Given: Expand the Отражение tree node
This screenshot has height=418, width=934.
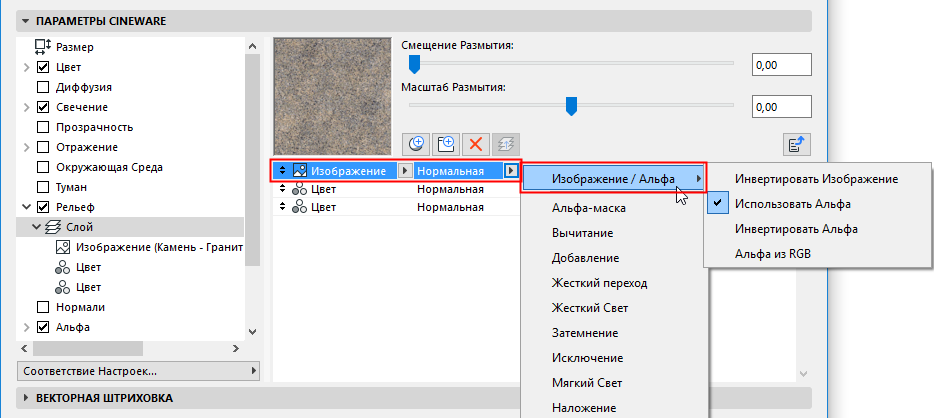Looking at the screenshot, I should 26,147.
